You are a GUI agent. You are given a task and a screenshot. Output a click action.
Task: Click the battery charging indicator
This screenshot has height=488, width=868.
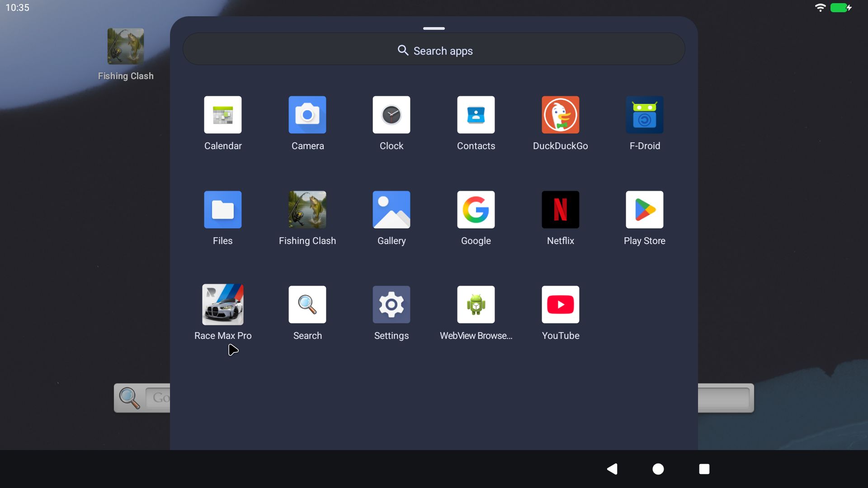(x=841, y=8)
